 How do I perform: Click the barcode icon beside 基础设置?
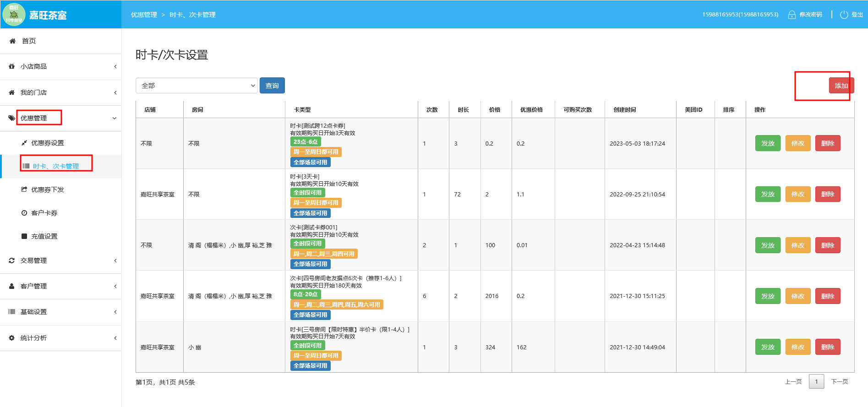pos(12,312)
